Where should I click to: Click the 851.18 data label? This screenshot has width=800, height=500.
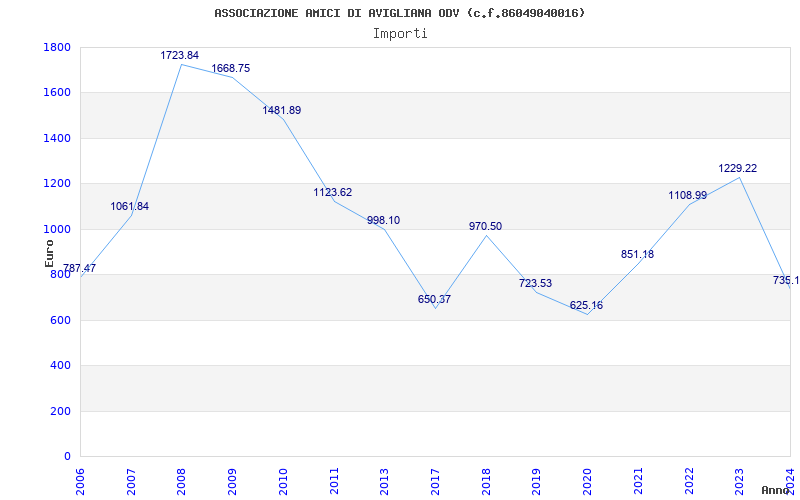pyautogui.click(x=637, y=255)
